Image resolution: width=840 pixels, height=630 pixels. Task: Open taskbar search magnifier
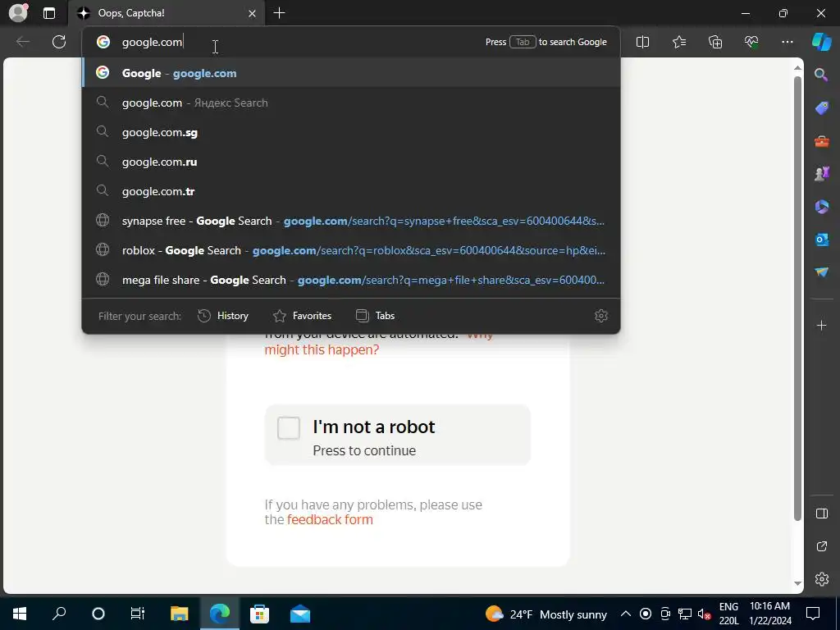tap(59, 614)
